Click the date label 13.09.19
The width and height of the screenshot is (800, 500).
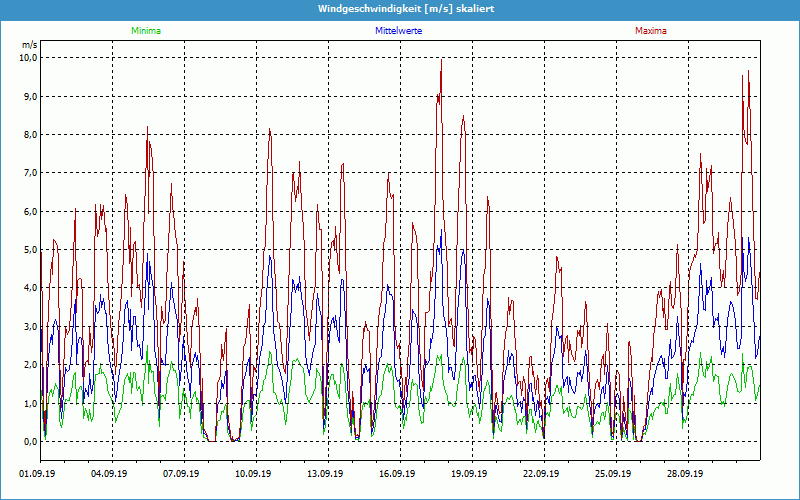point(325,473)
